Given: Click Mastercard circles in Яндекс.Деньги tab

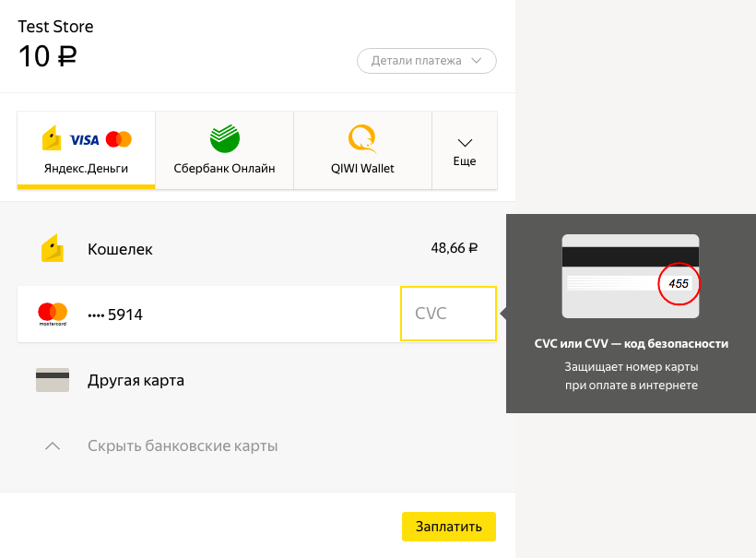Looking at the screenshot, I should click(119, 139).
